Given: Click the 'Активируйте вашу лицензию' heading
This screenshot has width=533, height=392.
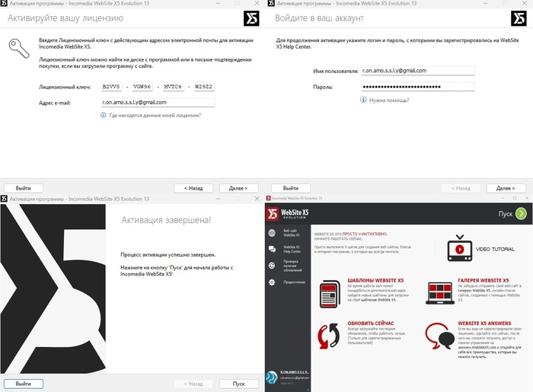Looking at the screenshot, I should 65,18.
